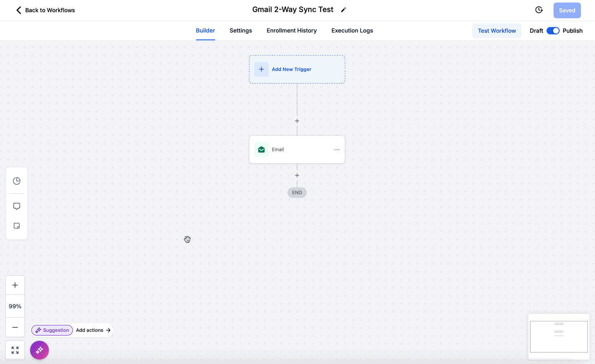Viewport: 595px width, 364px height.
Task: Click the canvas minimap thumbnail
Action: [x=559, y=336]
